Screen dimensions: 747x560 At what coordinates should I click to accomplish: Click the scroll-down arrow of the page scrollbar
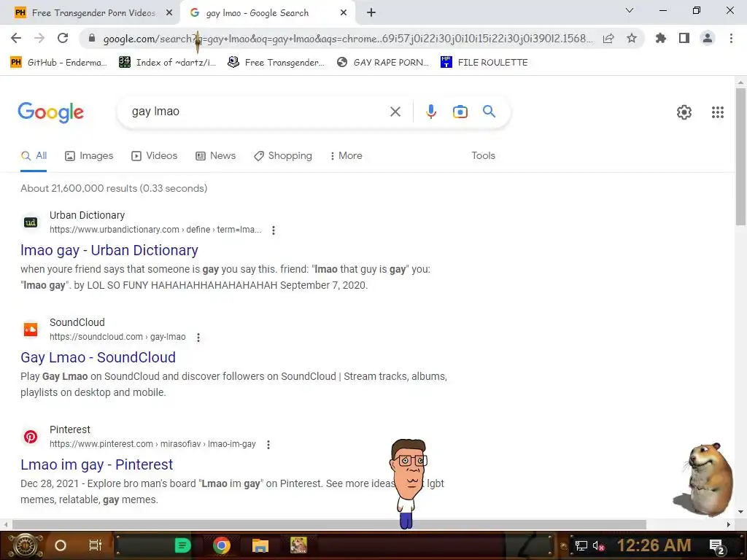(740, 512)
